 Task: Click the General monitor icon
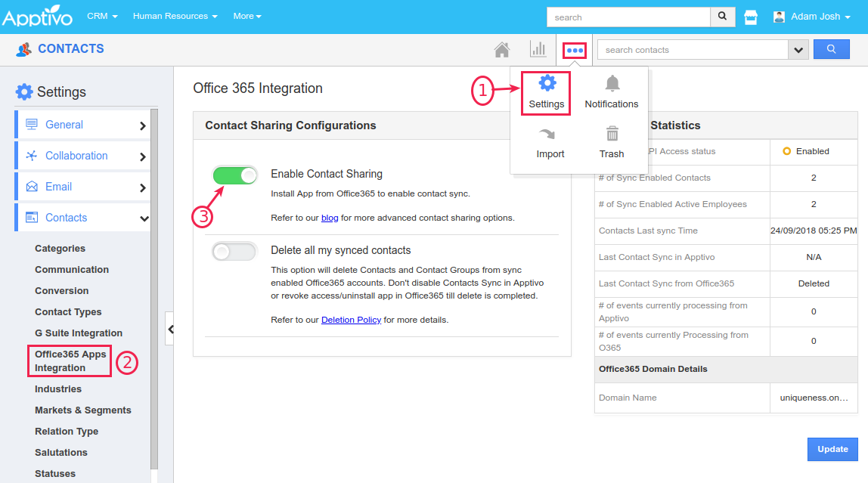point(32,125)
